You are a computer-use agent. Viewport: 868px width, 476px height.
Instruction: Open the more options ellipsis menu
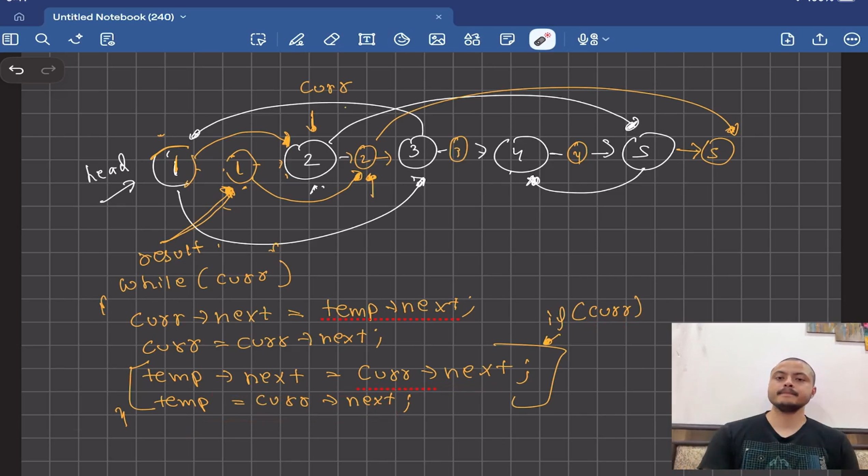pyautogui.click(x=851, y=39)
